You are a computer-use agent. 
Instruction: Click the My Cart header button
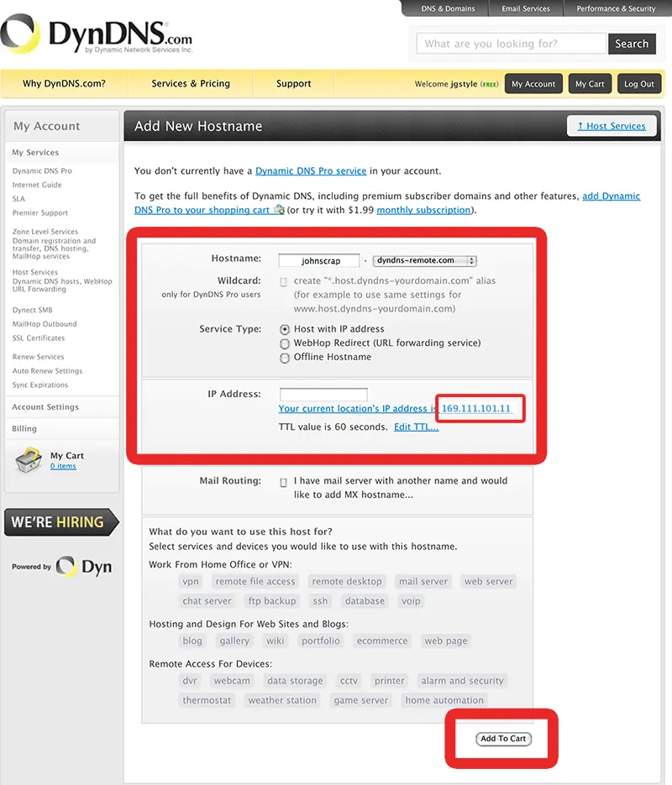[x=590, y=84]
